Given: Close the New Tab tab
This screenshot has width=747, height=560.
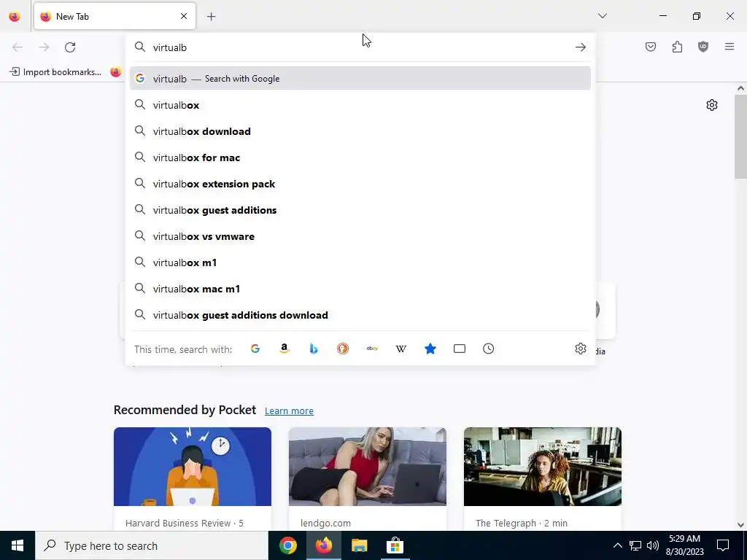Looking at the screenshot, I should (x=184, y=16).
